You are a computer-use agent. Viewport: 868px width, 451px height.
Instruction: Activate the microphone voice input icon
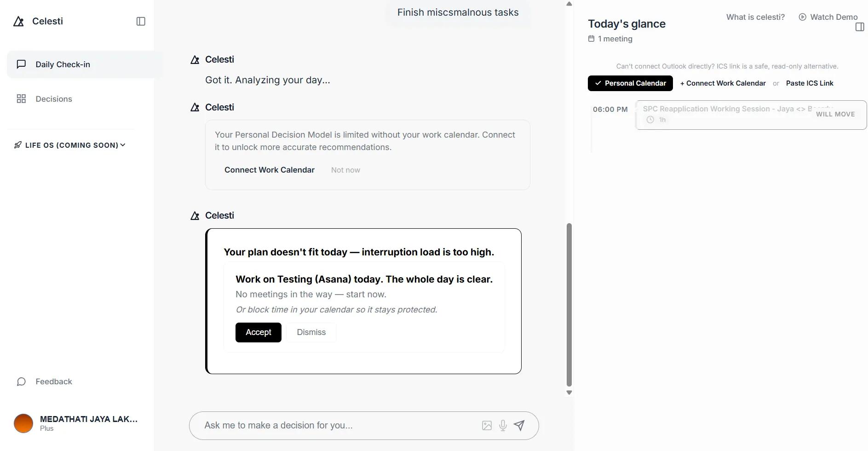click(x=503, y=426)
